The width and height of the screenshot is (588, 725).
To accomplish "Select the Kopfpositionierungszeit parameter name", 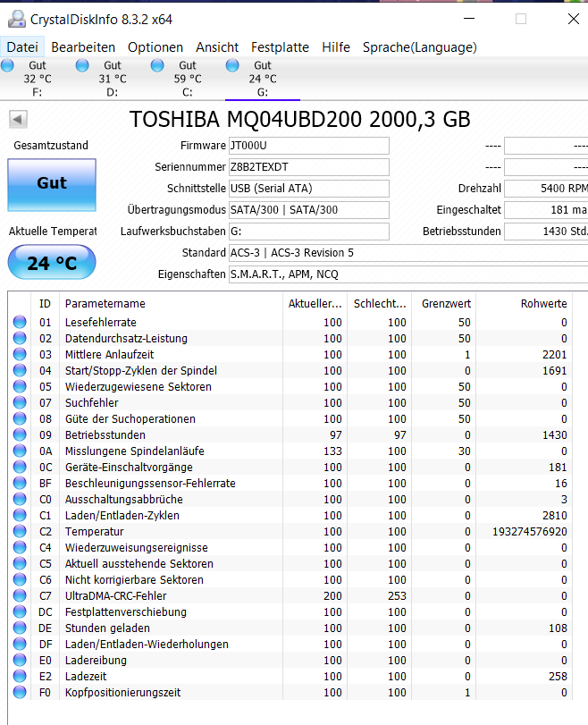I will point(122,693).
